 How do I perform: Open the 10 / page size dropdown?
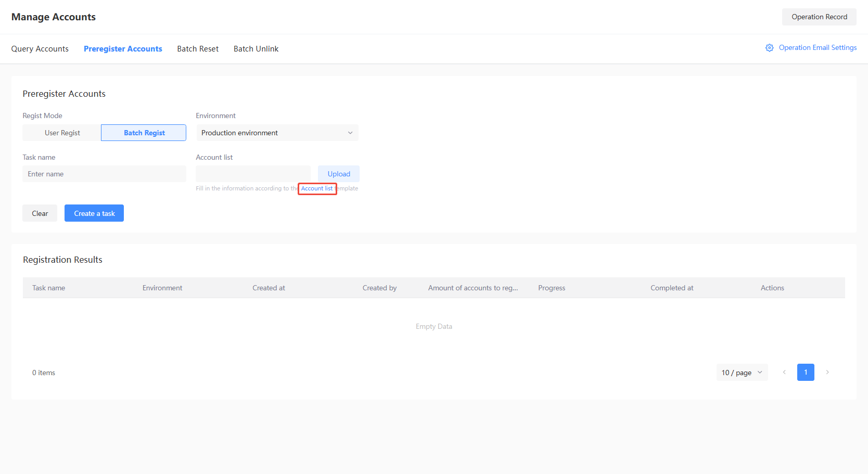742,373
